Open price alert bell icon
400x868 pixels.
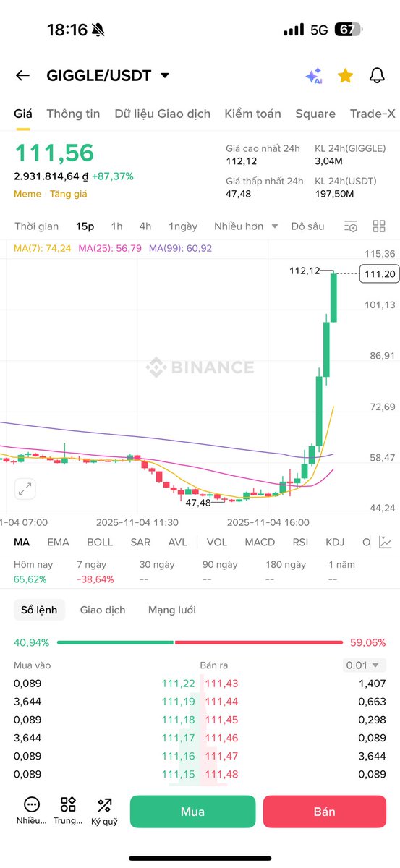tap(377, 75)
